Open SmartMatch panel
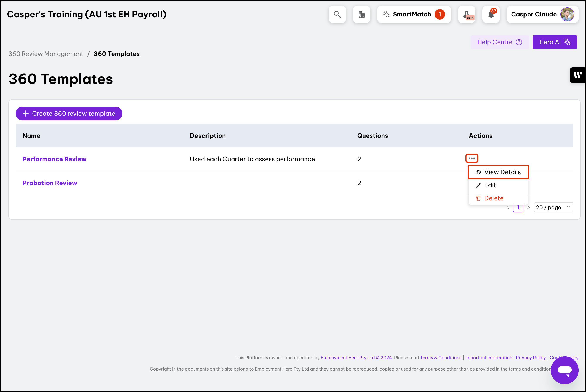 (414, 15)
